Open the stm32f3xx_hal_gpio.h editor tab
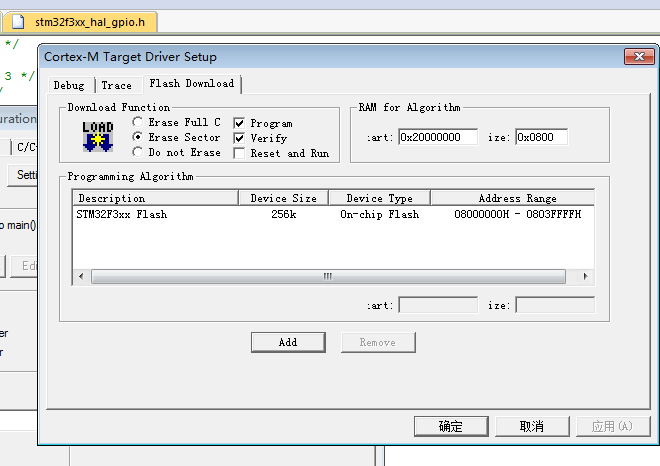The width and height of the screenshot is (660, 466). pyautogui.click(x=80, y=22)
